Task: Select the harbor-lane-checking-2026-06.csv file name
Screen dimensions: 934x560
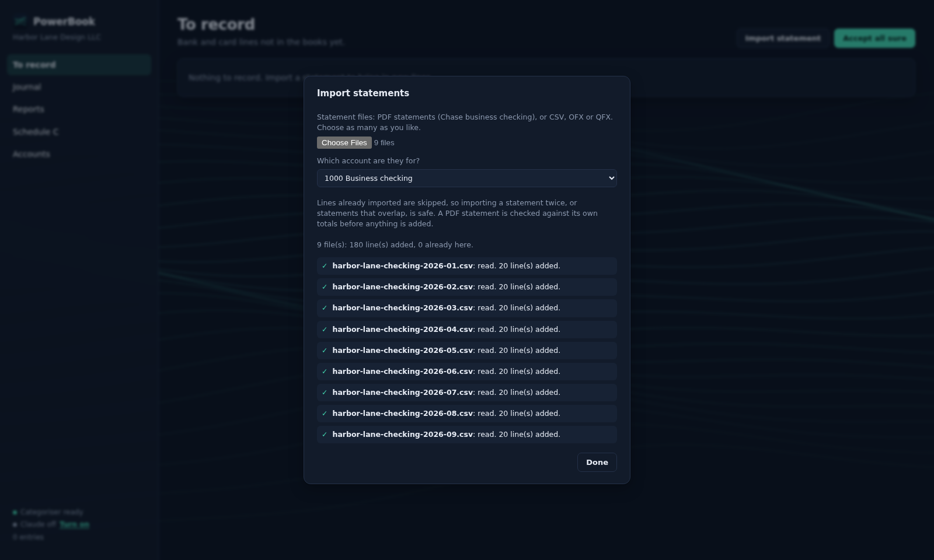Action: 402,372
